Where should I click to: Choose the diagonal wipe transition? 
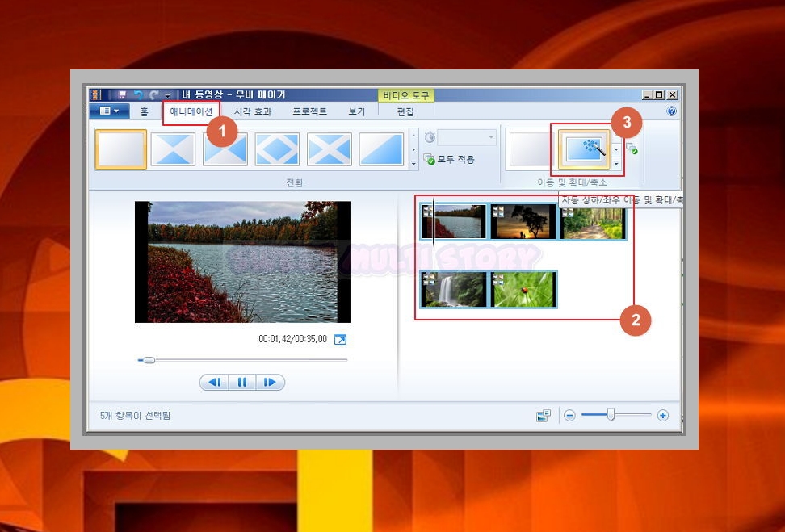[381, 149]
